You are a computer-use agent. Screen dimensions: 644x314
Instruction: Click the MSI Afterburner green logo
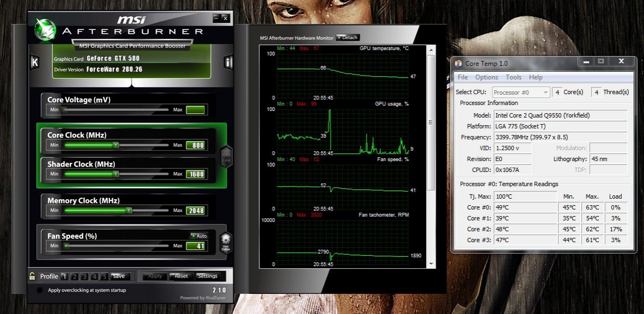pos(45,29)
